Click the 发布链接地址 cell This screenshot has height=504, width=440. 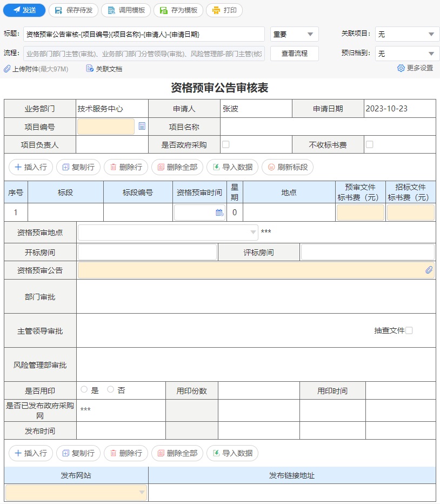pos(292,493)
